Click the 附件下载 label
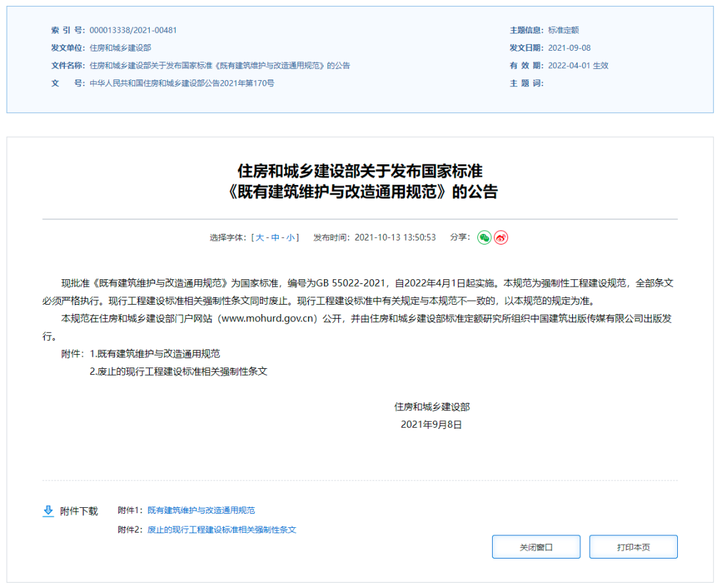Screen dimensions: 722x588 click(79, 511)
